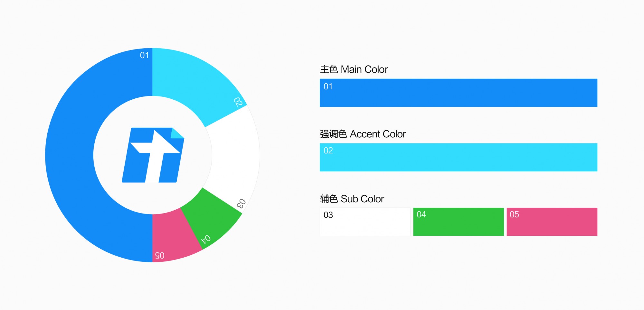Click the "03" label on the donut's white segment

tap(241, 204)
